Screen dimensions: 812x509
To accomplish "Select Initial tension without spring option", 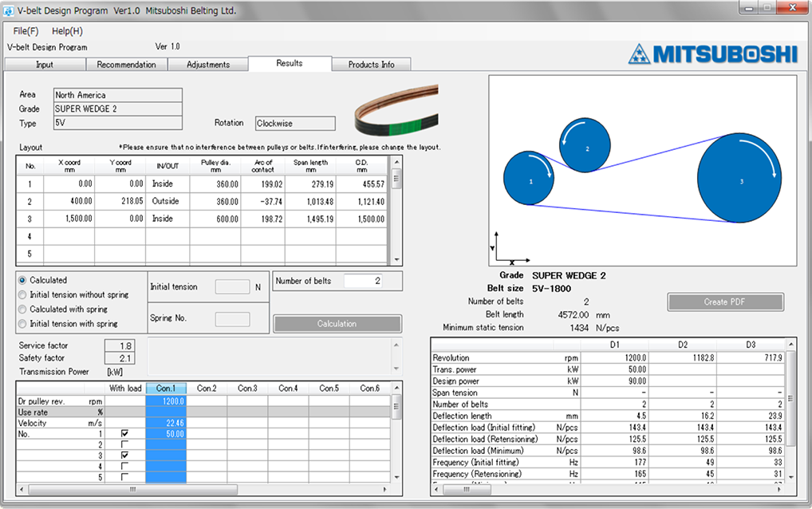I will pos(22,294).
